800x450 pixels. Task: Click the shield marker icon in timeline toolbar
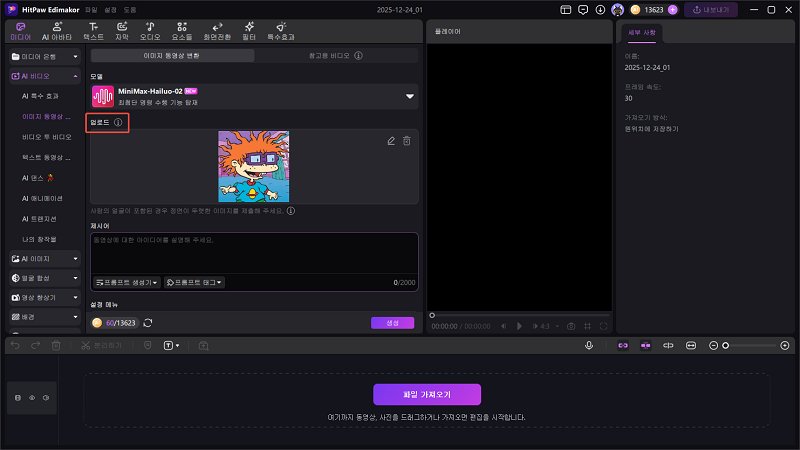click(147, 346)
